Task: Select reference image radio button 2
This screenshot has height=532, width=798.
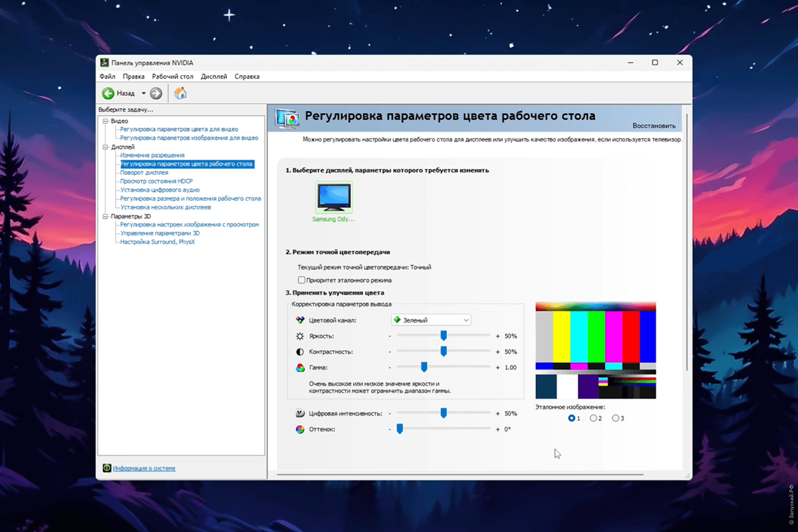Action: click(x=593, y=418)
